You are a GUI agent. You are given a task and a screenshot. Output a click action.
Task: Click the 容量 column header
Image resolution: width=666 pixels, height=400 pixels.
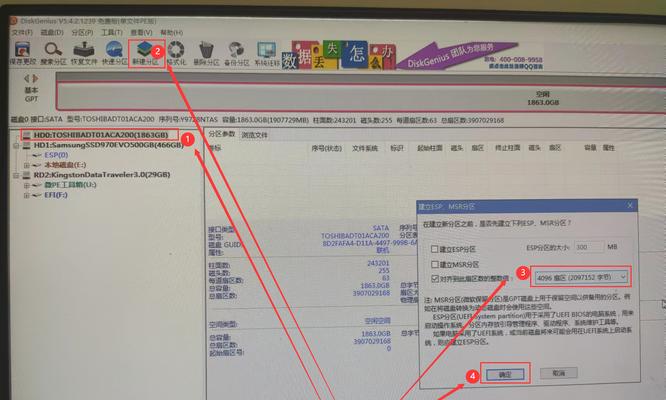pos(590,148)
